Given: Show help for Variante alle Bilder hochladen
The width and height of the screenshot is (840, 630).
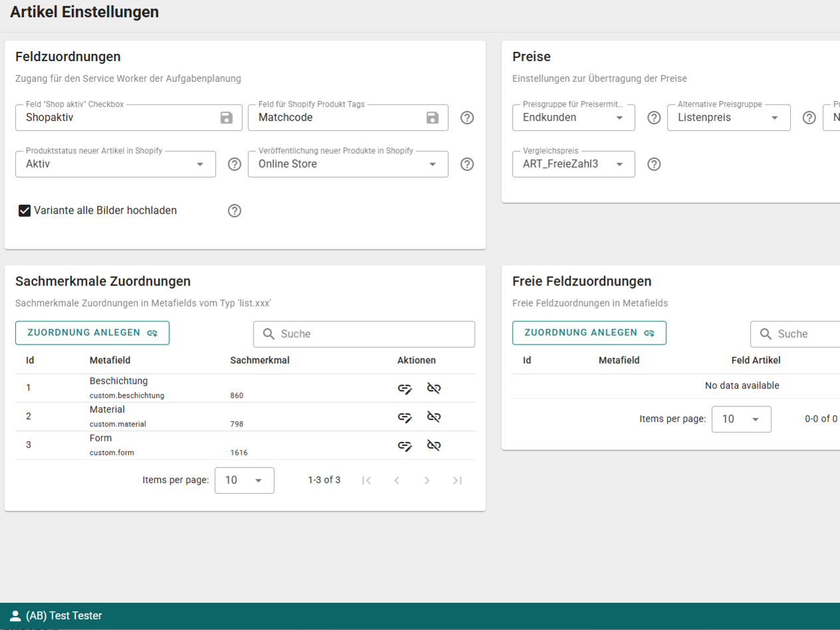Looking at the screenshot, I should tap(234, 211).
